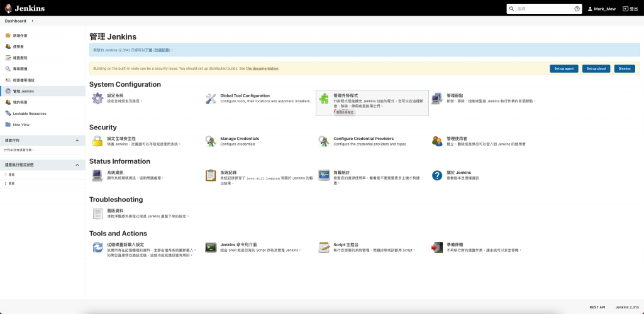Click the search help question-mark icon

tap(577, 9)
